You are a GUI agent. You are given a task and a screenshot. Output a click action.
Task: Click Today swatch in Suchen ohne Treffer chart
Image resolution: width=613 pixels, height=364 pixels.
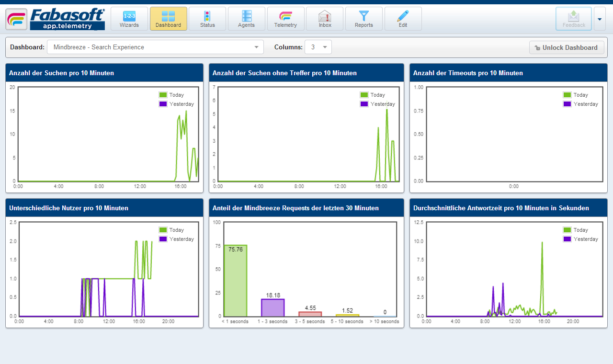click(364, 95)
